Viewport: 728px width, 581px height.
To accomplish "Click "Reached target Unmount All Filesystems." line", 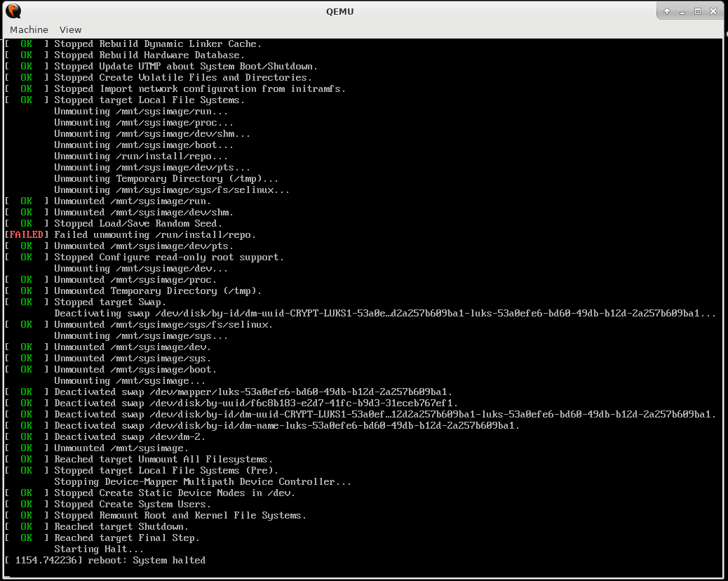I will tap(163, 460).
